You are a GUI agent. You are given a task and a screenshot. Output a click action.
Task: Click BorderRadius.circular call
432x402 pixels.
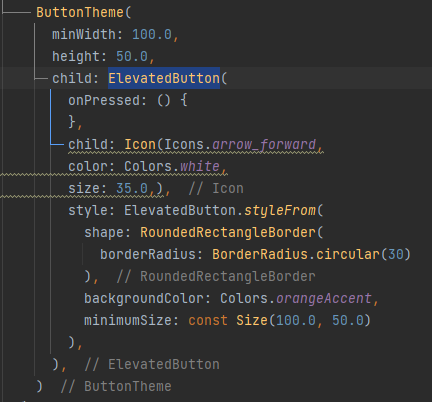(x=296, y=254)
